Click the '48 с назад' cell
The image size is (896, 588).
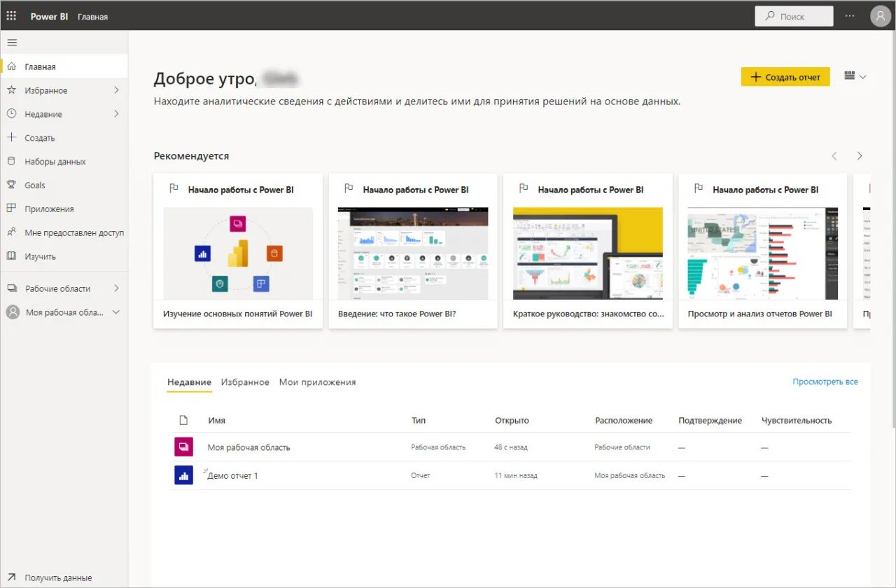tap(511, 447)
